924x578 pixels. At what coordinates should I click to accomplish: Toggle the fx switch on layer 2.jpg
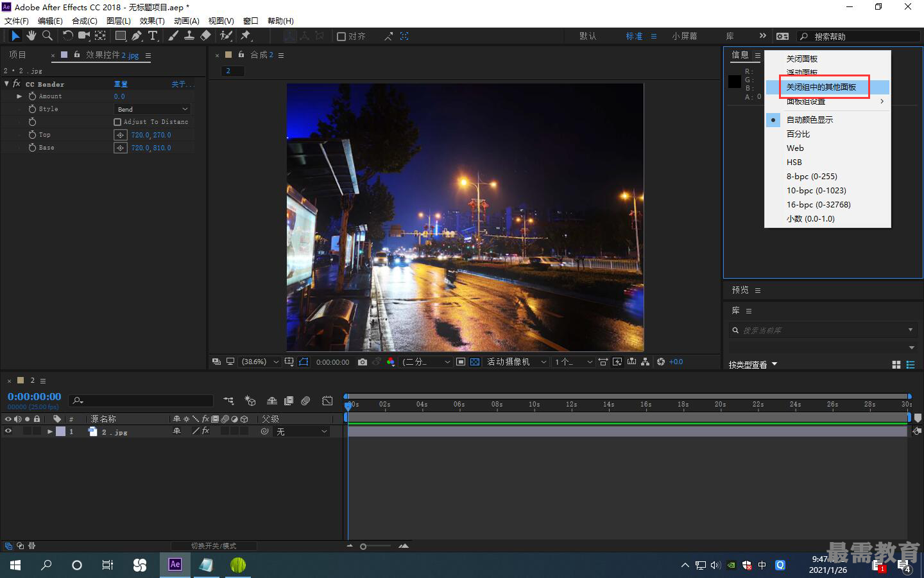pos(205,432)
